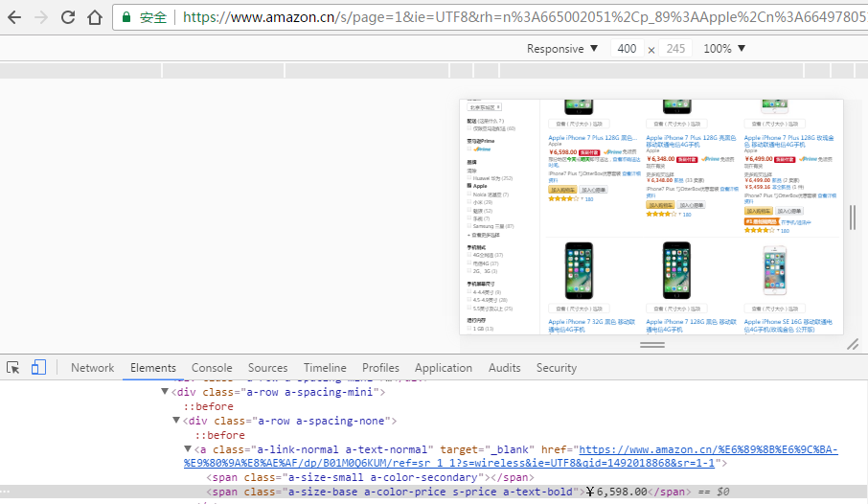
Task: Click the viewport height field showing 245
Action: pos(676,49)
